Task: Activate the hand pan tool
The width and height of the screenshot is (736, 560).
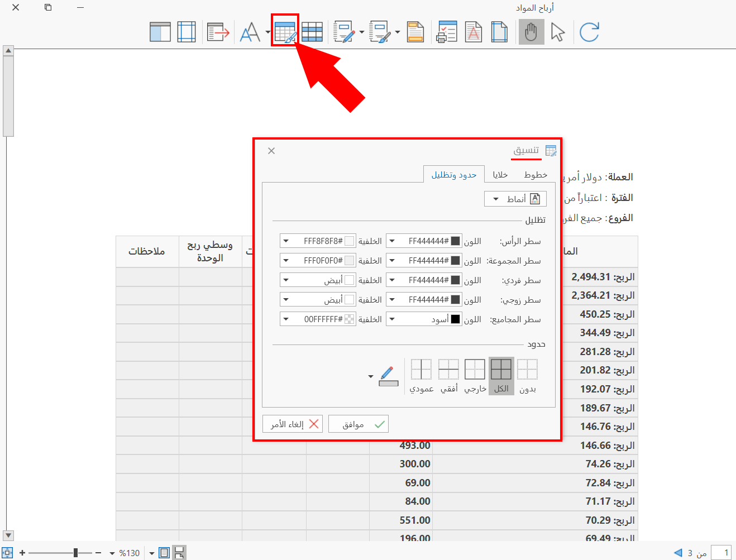Action: [x=531, y=32]
